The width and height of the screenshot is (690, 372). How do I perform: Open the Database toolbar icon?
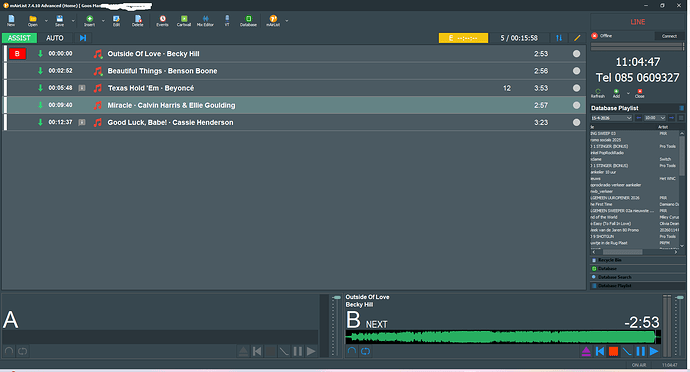(x=248, y=20)
